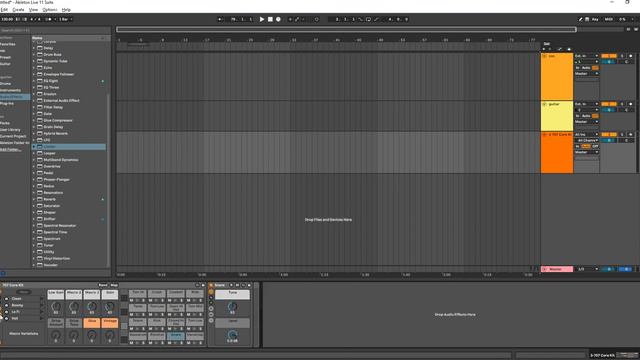
Task: Open 707 Core Kit All Channels dropdown
Action: [x=587, y=140]
